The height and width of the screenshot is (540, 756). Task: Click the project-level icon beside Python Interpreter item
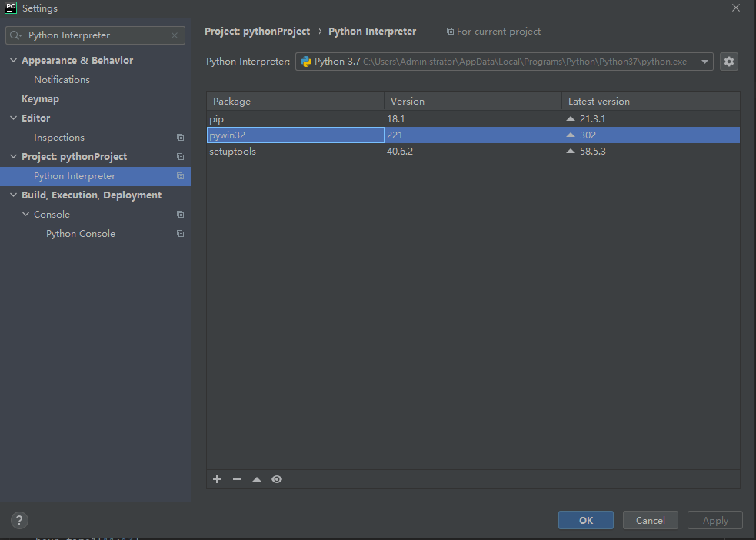pyautogui.click(x=180, y=176)
